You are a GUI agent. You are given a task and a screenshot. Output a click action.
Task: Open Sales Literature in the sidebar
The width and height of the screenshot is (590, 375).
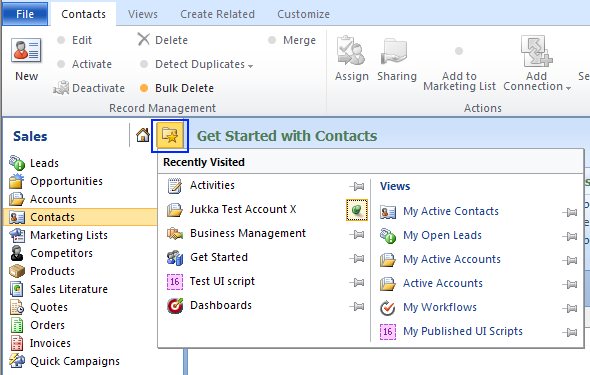58,289
